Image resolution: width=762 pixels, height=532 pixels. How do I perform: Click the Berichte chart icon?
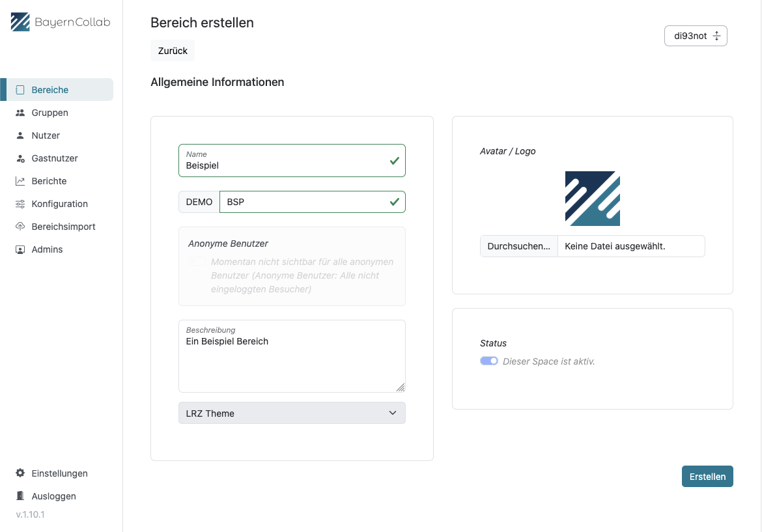point(20,181)
